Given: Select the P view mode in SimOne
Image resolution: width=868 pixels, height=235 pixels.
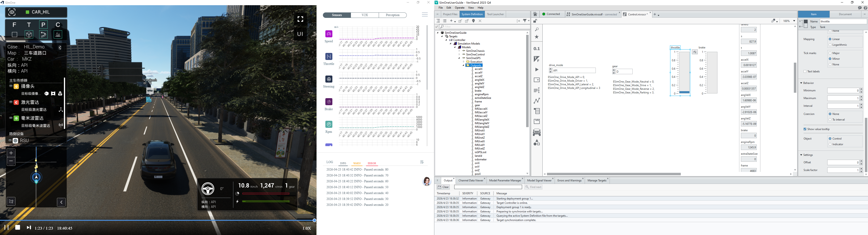Looking at the screenshot, I should tap(43, 25).
